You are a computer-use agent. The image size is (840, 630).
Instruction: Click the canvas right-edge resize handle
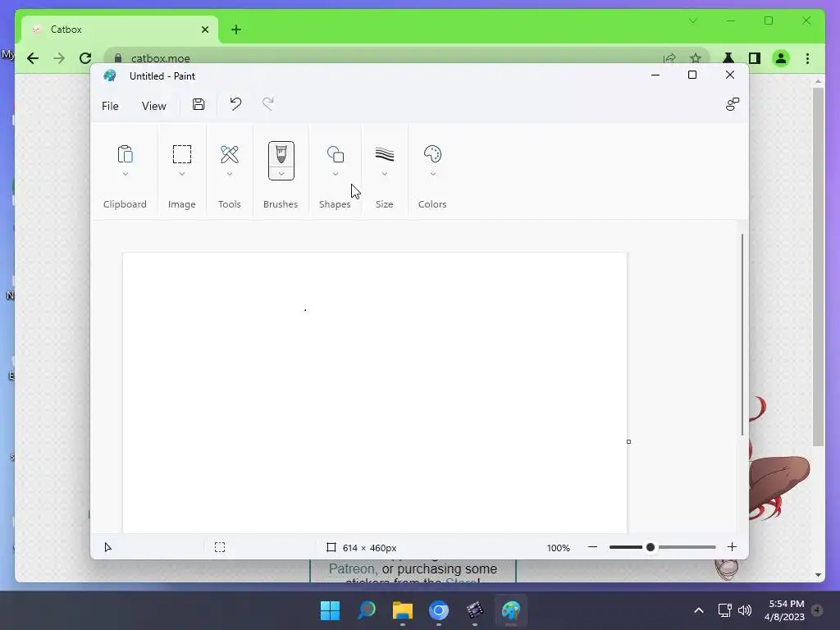(x=628, y=441)
